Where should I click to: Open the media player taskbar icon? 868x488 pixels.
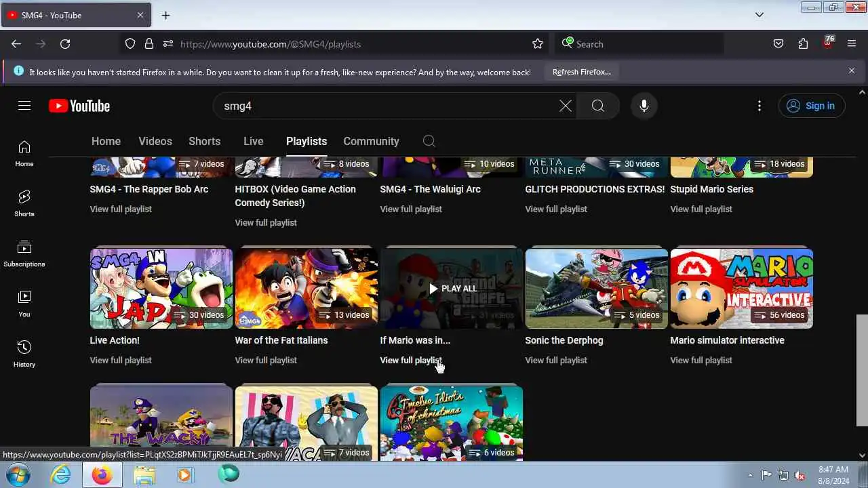(185, 474)
